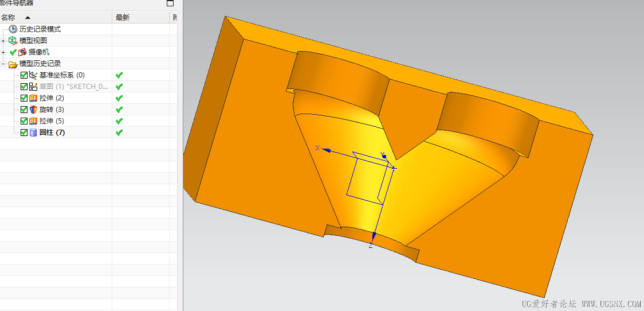Click the Revolve (3) feature icon

[33, 110]
